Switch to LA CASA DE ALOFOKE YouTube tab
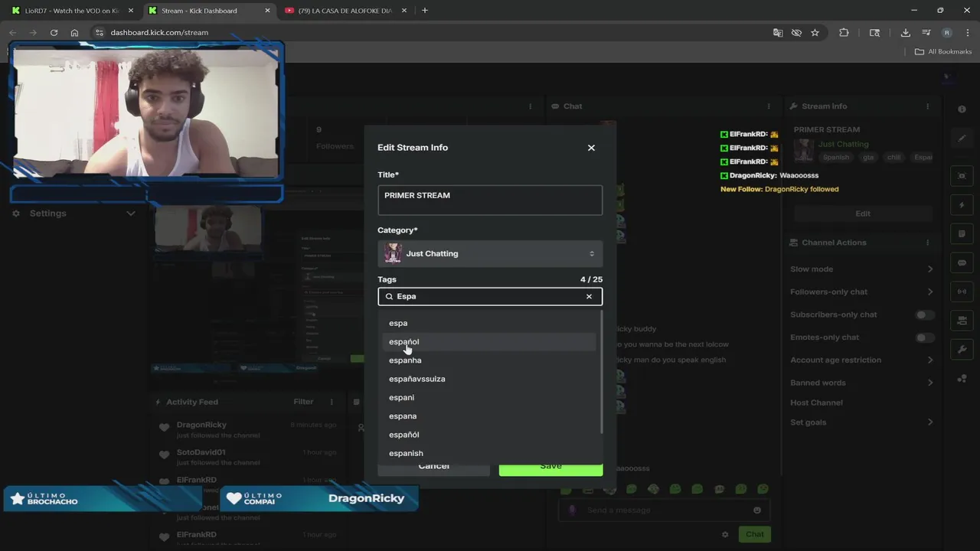Screen dimensions: 980x551 (345, 11)
